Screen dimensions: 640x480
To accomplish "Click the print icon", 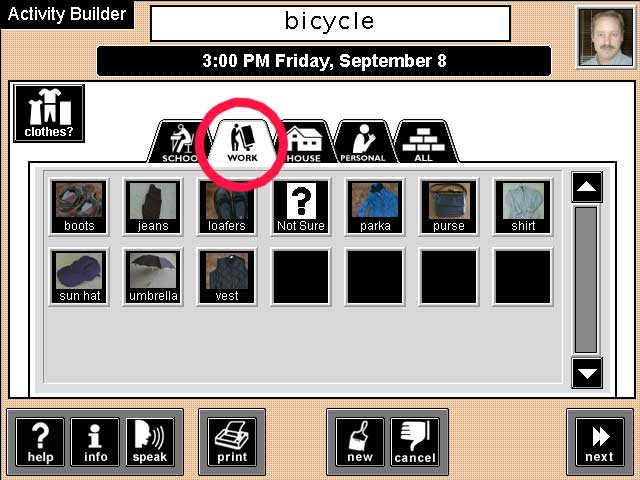I will 232,442.
